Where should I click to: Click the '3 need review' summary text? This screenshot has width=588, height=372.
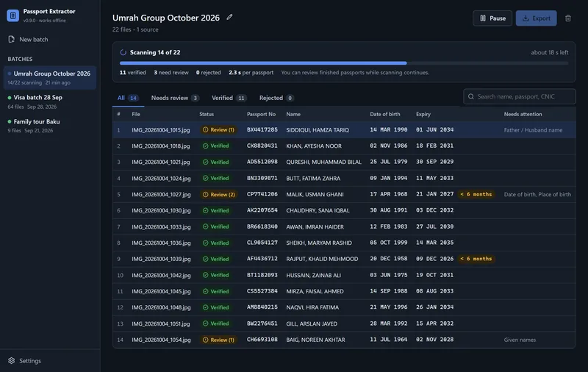coord(171,73)
